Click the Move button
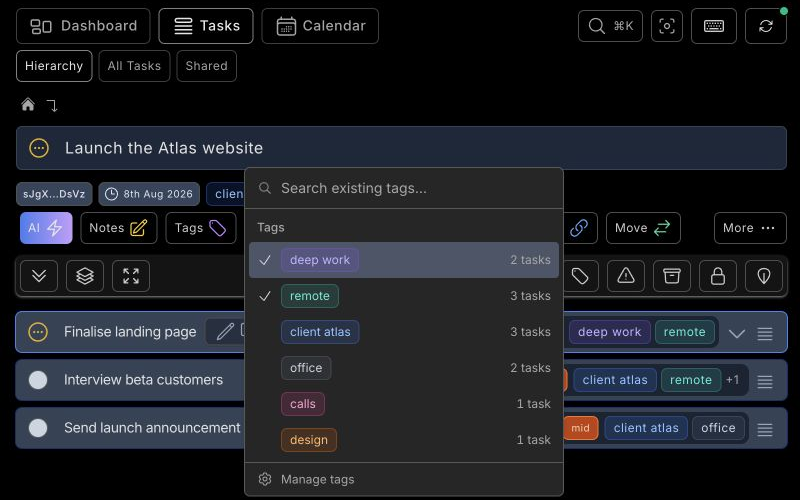The height and width of the screenshot is (500, 800). click(x=643, y=228)
